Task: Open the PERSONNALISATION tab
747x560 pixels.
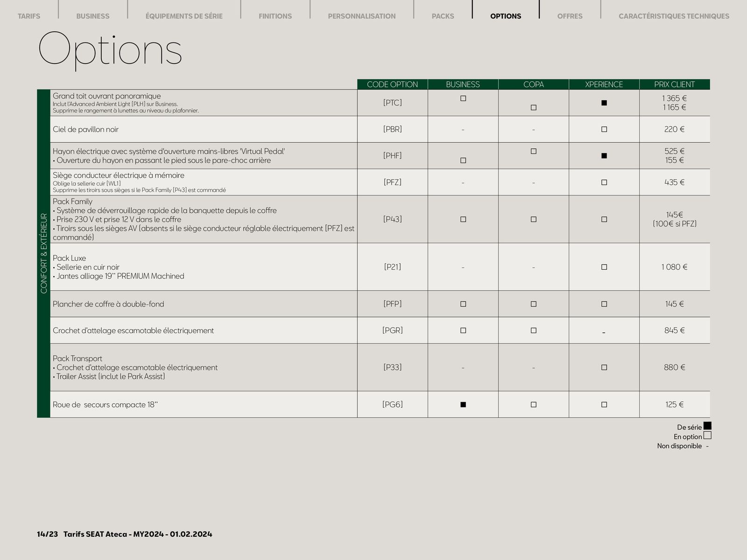Action: (x=362, y=16)
